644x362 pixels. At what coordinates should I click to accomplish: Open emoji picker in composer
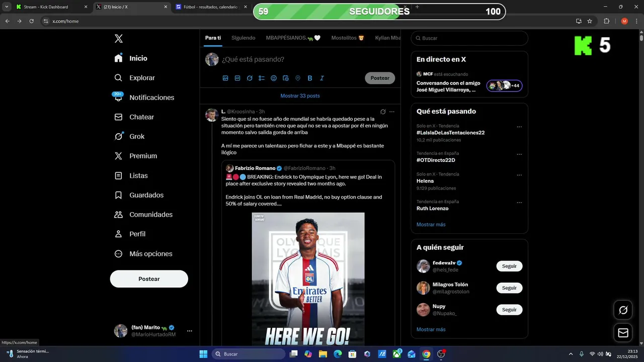coord(274,78)
